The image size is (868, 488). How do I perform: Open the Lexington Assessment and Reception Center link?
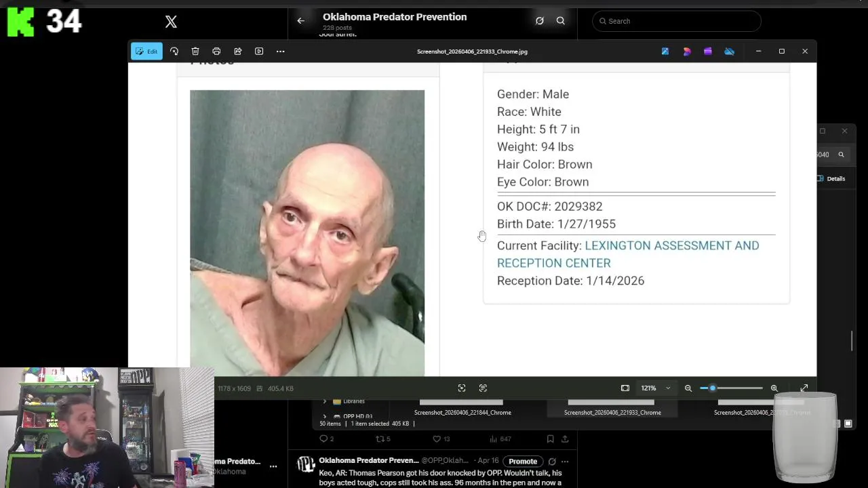628,254
